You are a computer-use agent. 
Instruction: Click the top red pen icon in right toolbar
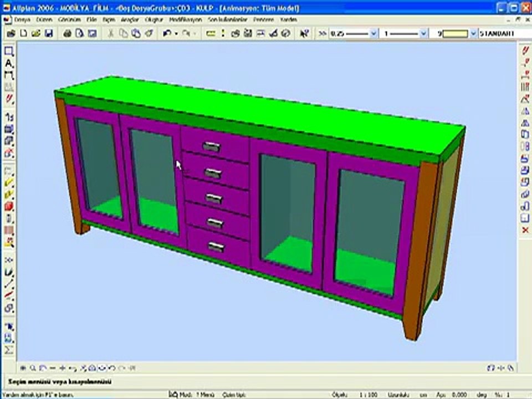tap(525, 50)
